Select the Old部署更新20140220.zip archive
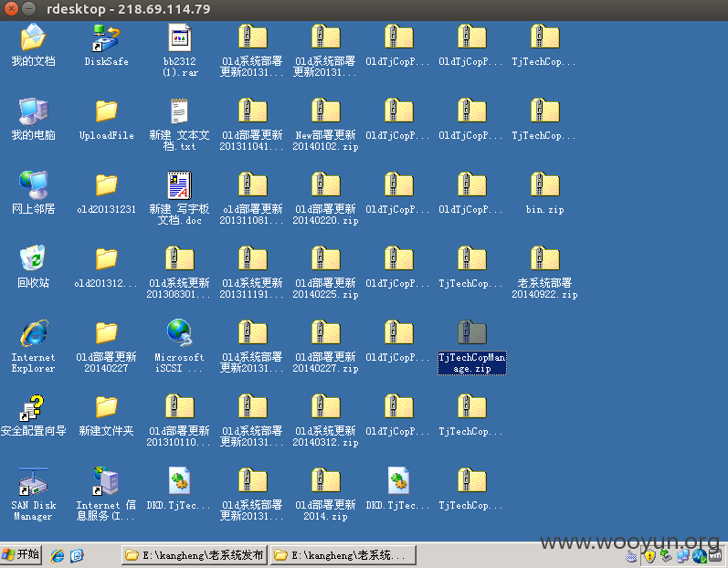 [x=325, y=198]
